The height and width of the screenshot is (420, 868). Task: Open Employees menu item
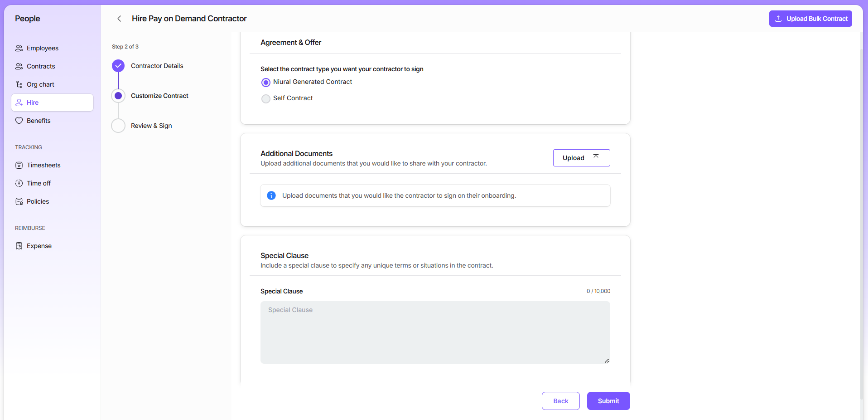pos(52,48)
